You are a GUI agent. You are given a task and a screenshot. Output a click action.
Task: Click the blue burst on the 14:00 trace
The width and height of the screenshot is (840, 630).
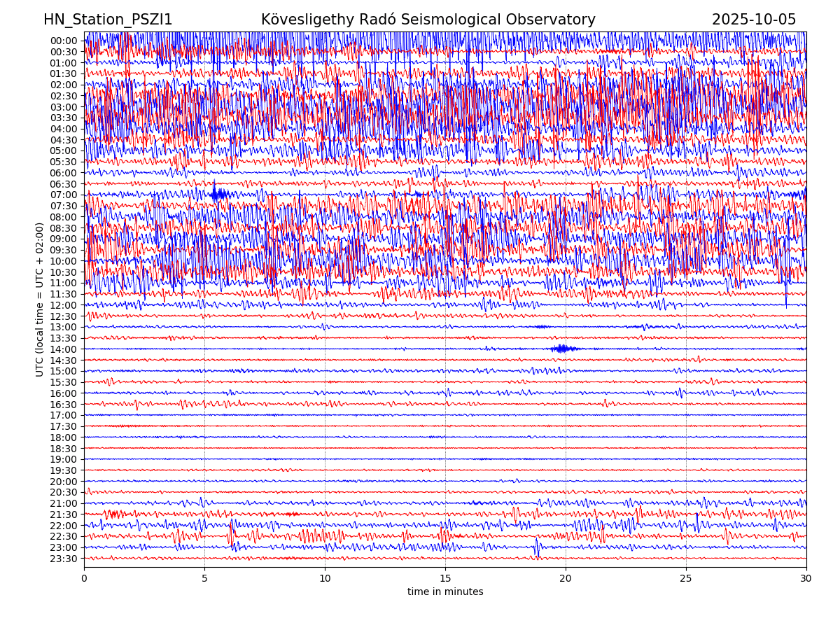point(562,349)
